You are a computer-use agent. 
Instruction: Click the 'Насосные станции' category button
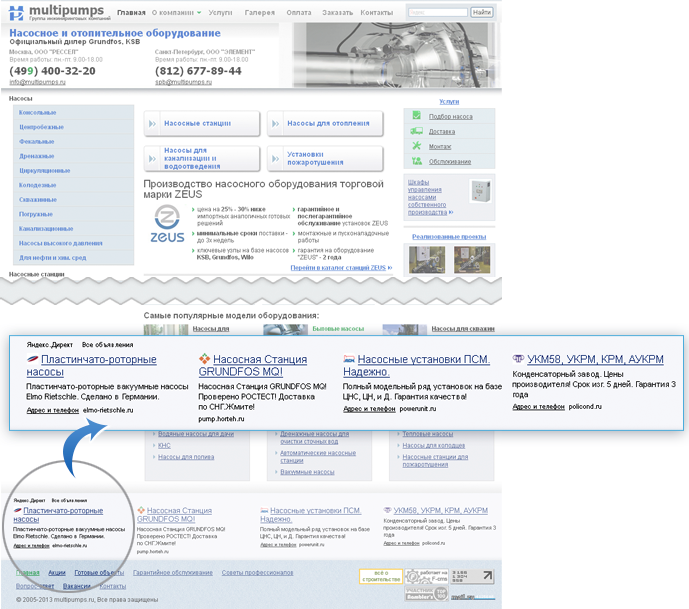(202, 123)
